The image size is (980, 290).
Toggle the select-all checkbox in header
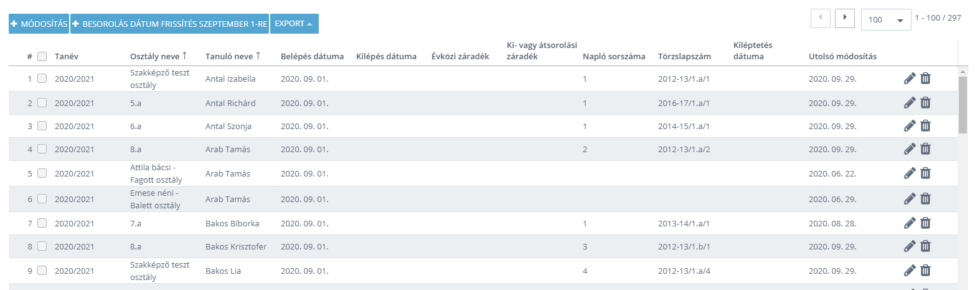(42, 56)
